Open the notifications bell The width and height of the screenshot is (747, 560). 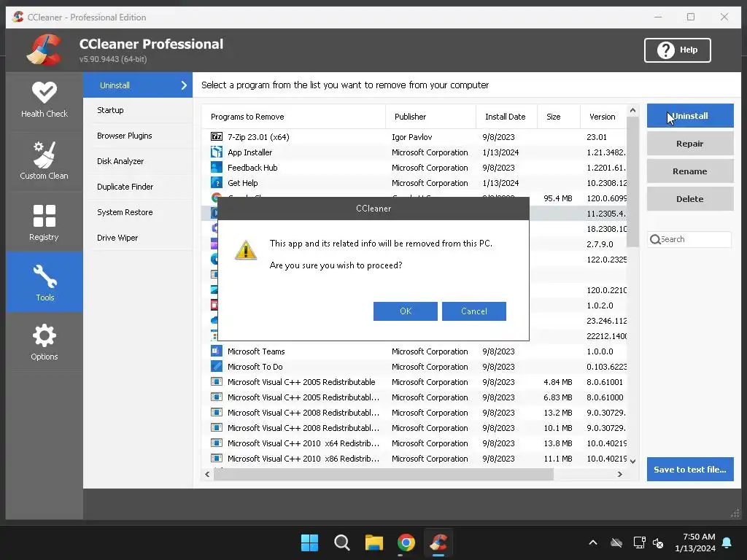pos(727,542)
